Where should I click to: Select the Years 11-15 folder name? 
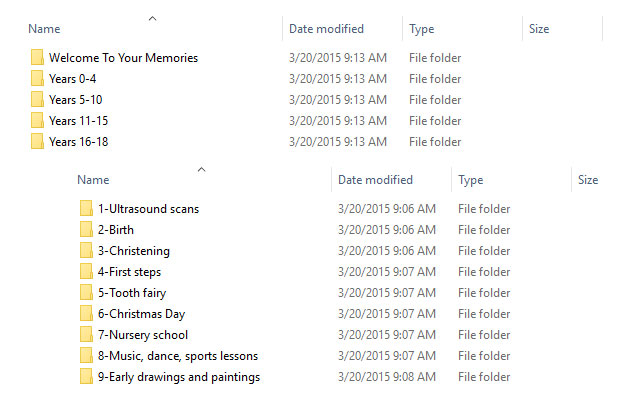tap(78, 121)
